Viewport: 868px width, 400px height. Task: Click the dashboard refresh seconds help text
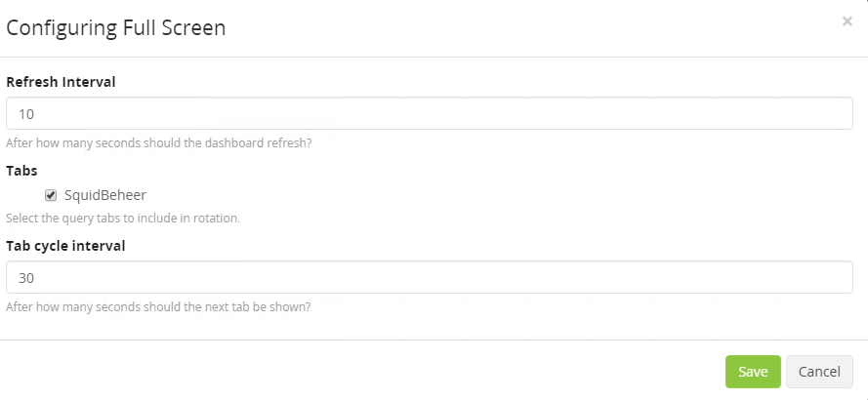pyautogui.click(x=158, y=142)
